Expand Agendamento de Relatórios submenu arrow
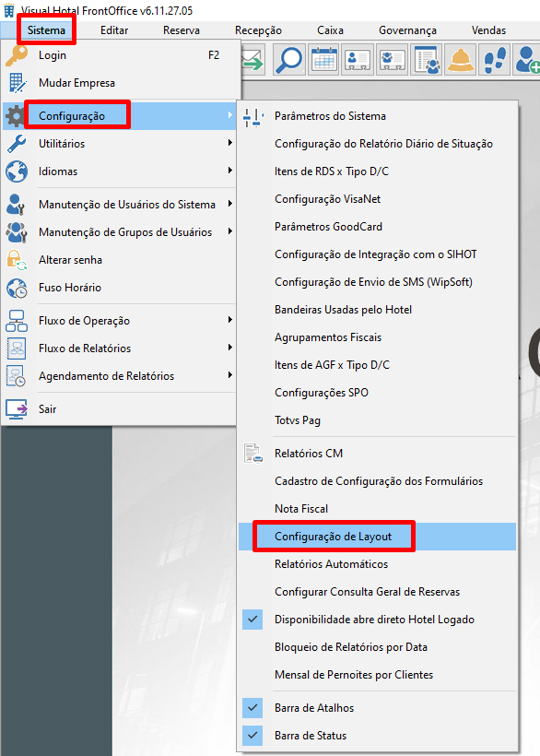This screenshot has width=540, height=756. coord(230,375)
